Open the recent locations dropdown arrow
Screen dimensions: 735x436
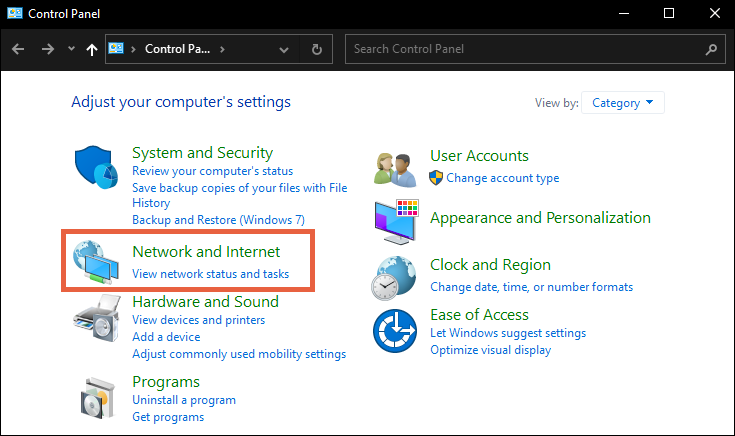[70, 49]
